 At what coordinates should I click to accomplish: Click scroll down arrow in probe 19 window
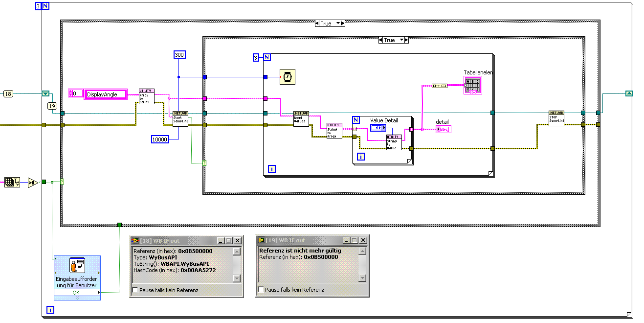(x=362, y=278)
